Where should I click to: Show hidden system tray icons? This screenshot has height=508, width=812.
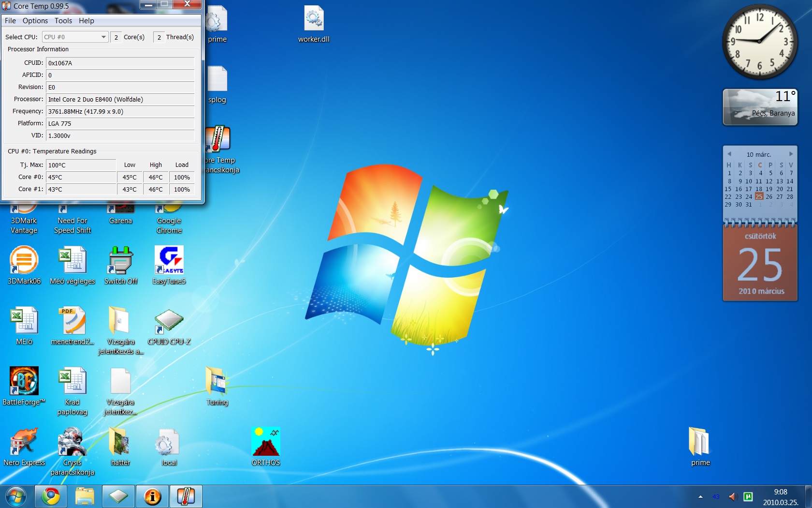(700, 497)
